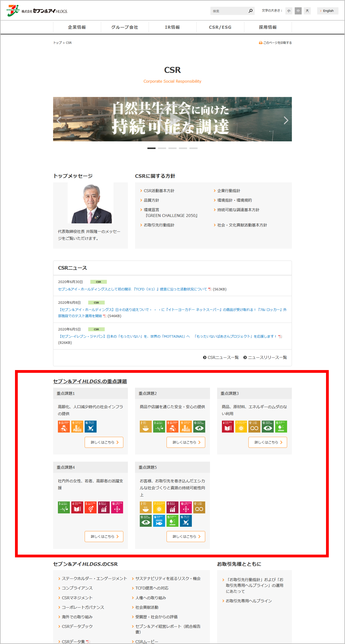Click SDG 15 tree icon in 重点課題3 card

(281, 426)
